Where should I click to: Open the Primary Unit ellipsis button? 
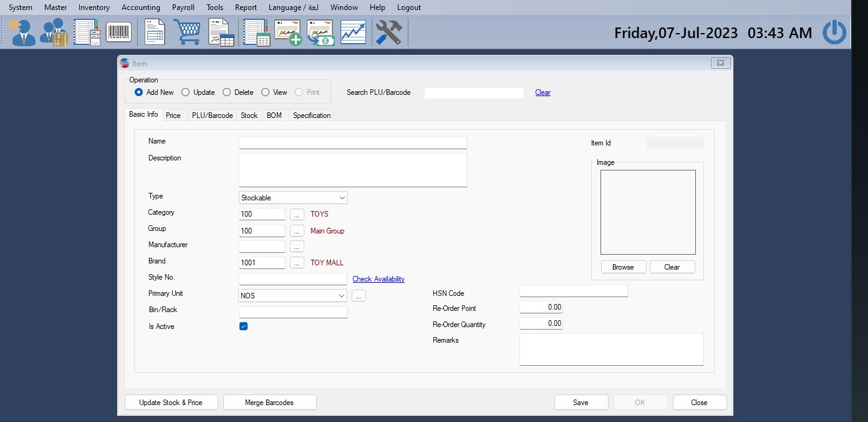[x=359, y=296]
